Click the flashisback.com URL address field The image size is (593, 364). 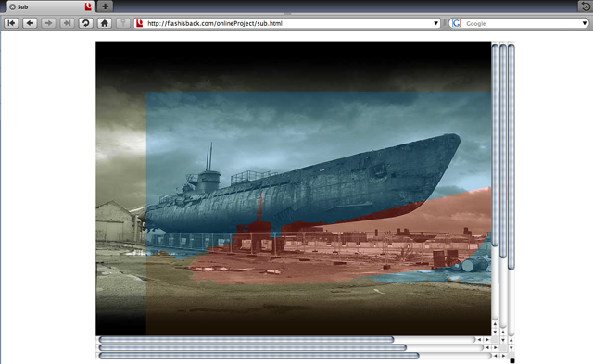pyautogui.click(x=287, y=23)
